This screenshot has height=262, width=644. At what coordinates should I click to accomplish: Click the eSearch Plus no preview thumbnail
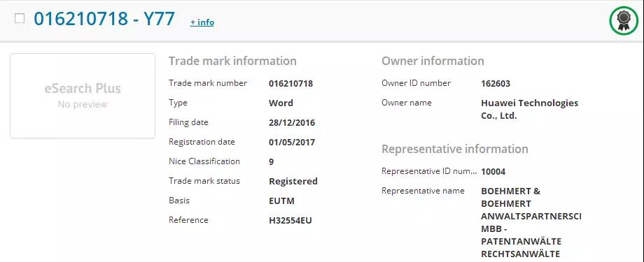(x=83, y=96)
